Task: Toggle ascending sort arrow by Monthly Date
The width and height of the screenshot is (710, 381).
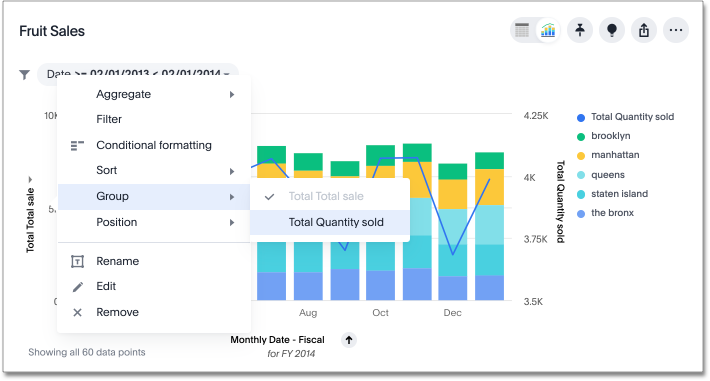Action: (349, 340)
